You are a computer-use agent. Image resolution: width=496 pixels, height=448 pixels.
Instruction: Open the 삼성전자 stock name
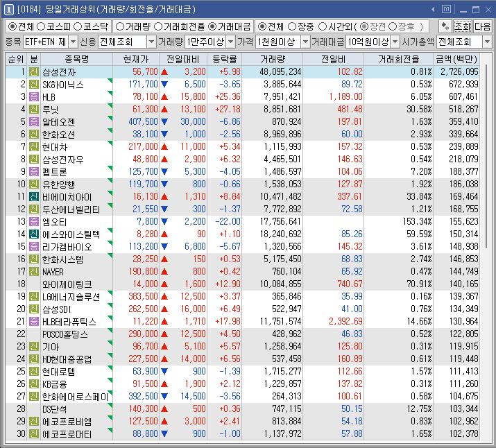pos(59,72)
